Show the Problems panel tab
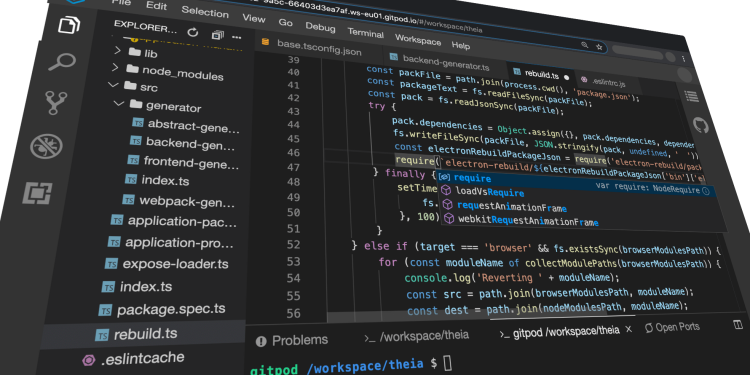 point(292,340)
